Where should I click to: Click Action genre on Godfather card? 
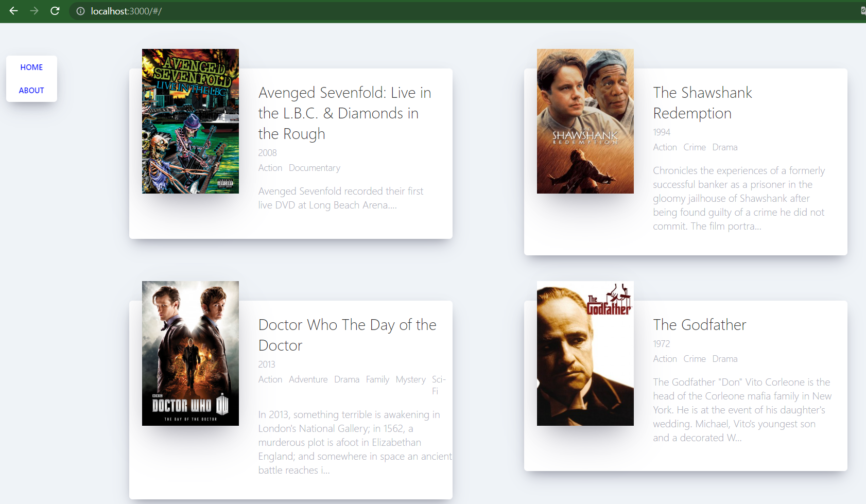(x=665, y=359)
